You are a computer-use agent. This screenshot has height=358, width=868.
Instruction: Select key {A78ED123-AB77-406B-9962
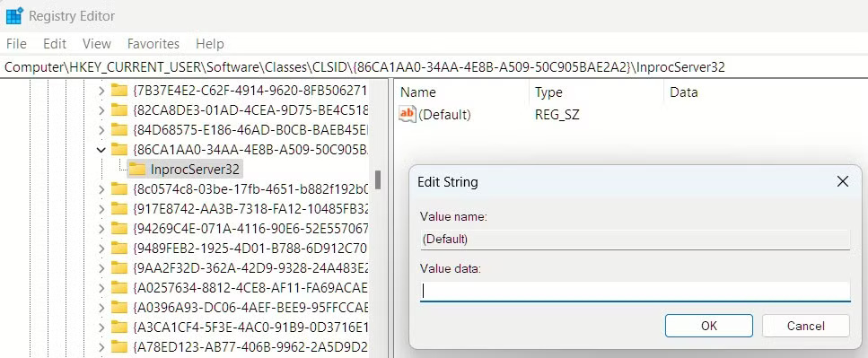pos(250,347)
